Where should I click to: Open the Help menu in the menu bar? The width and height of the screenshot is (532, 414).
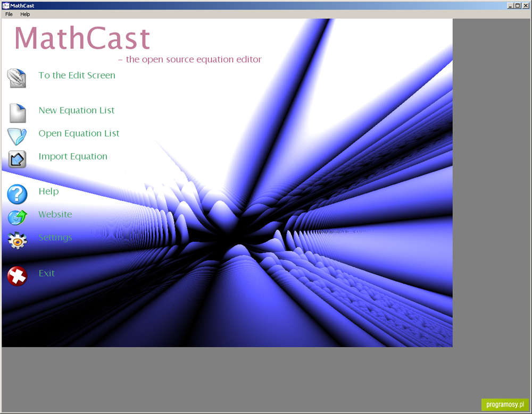click(x=25, y=14)
